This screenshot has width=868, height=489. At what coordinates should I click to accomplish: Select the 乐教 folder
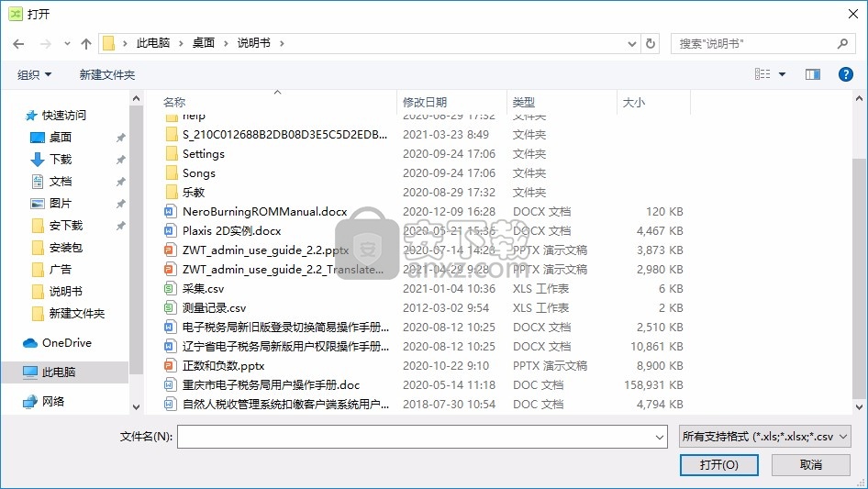click(x=194, y=192)
